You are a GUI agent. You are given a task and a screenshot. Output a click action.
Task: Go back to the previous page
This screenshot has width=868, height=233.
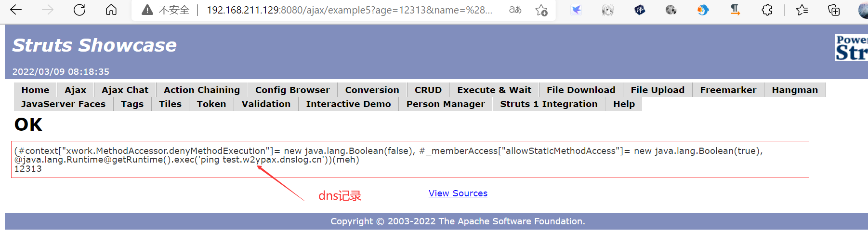16,10
